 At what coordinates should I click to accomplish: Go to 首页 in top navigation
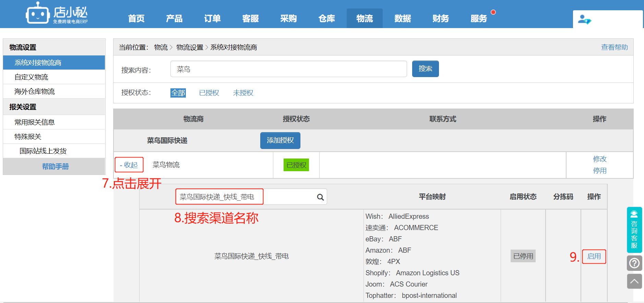click(136, 18)
